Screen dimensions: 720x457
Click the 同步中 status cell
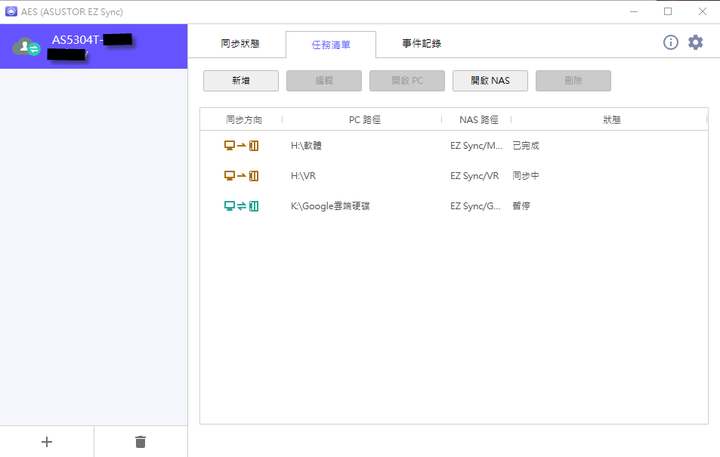coord(526,176)
